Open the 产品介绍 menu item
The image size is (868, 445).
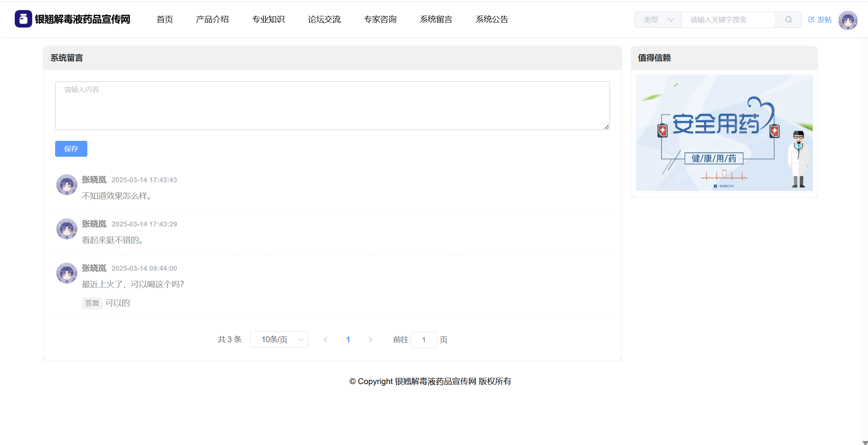[212, 19]
